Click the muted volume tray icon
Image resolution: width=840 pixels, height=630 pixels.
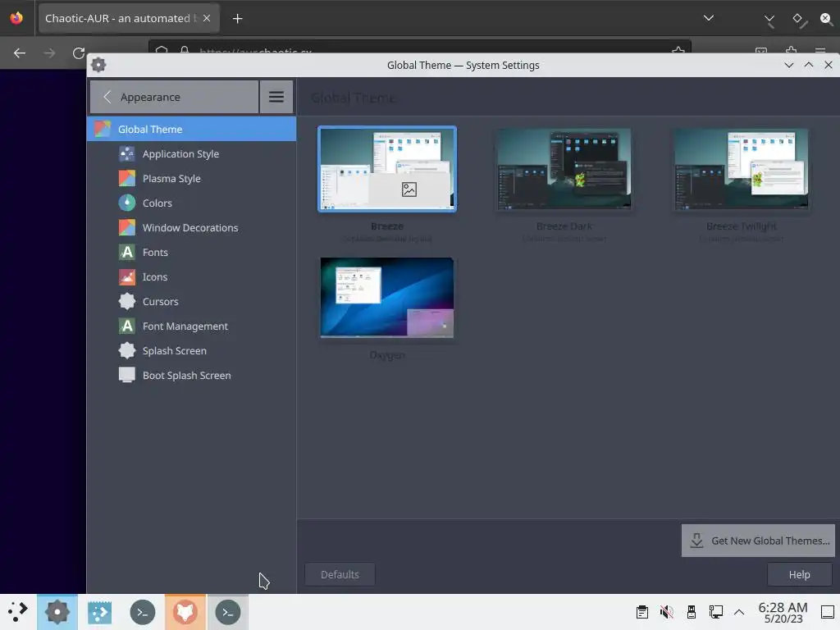point(666,612)
